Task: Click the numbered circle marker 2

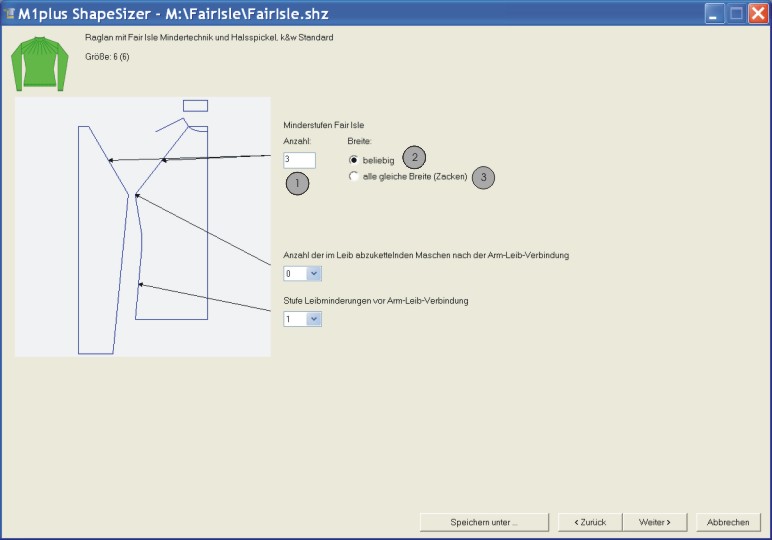Action: [414, 157]
